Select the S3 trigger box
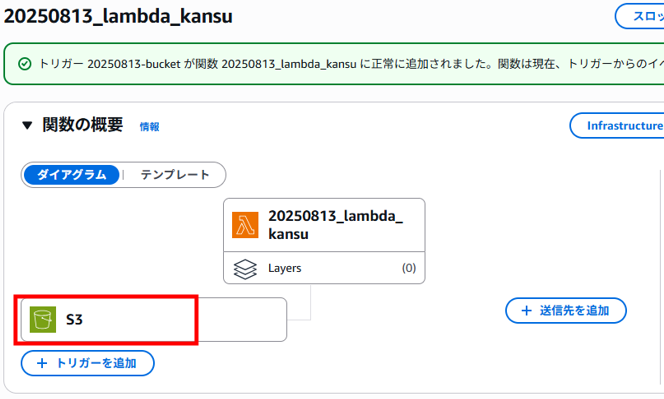664x399 pixels. point(154,319)
